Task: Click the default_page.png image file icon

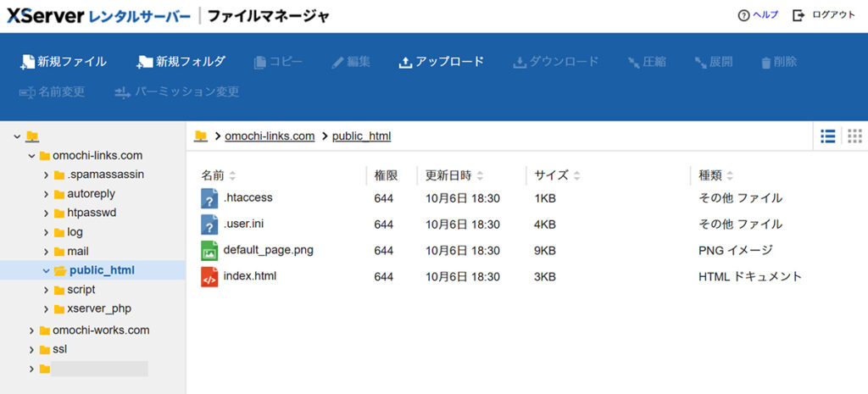Action: pyautogui.click(x=209, y=251)
